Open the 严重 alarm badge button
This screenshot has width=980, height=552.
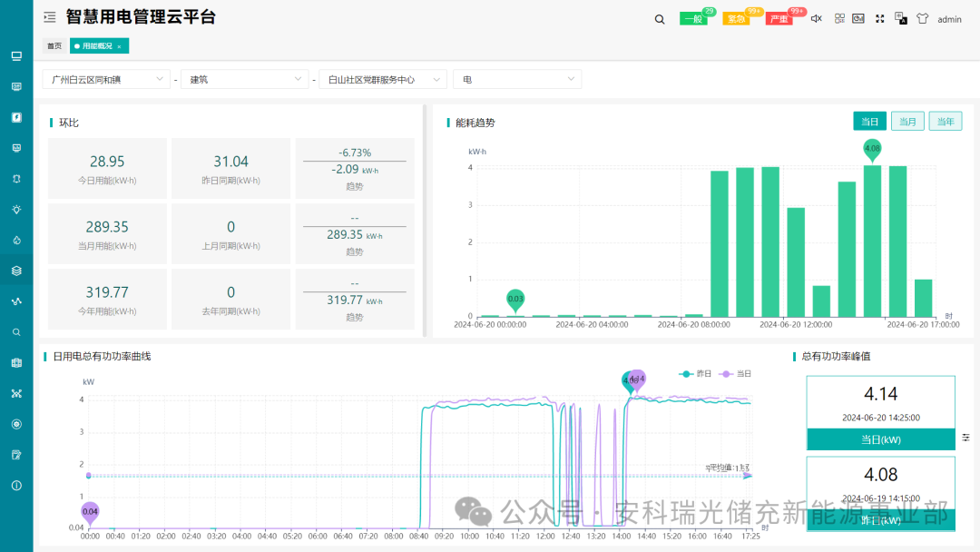tap(780, 19)
